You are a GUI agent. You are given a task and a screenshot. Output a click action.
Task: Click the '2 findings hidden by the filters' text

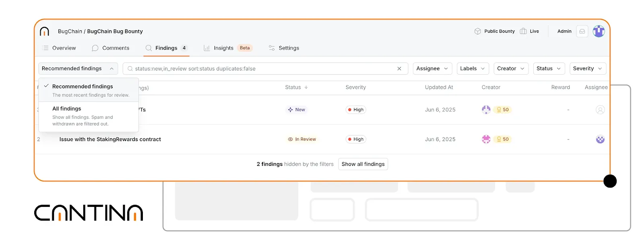pyautogui.click(x=295, y=164)
